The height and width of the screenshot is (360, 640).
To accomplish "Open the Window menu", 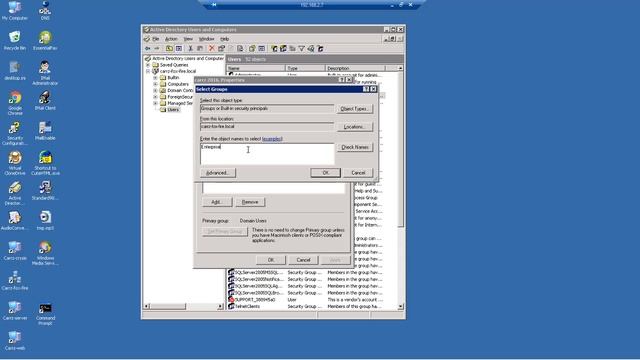I will (207, 39).
